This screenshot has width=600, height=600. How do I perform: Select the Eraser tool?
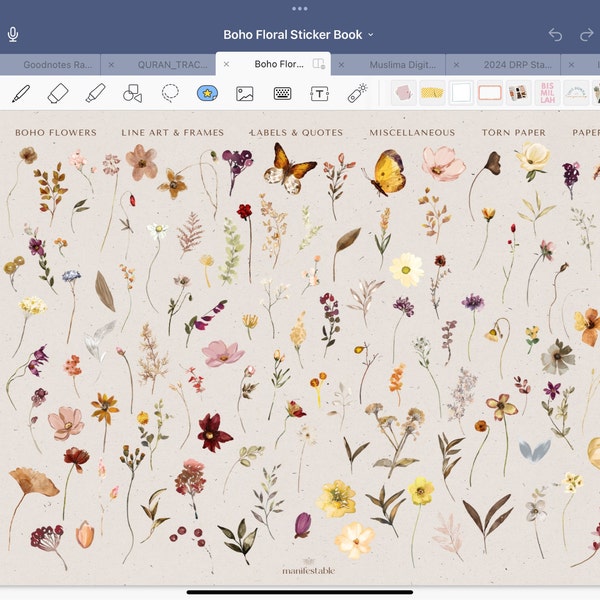tap(58, 93)
